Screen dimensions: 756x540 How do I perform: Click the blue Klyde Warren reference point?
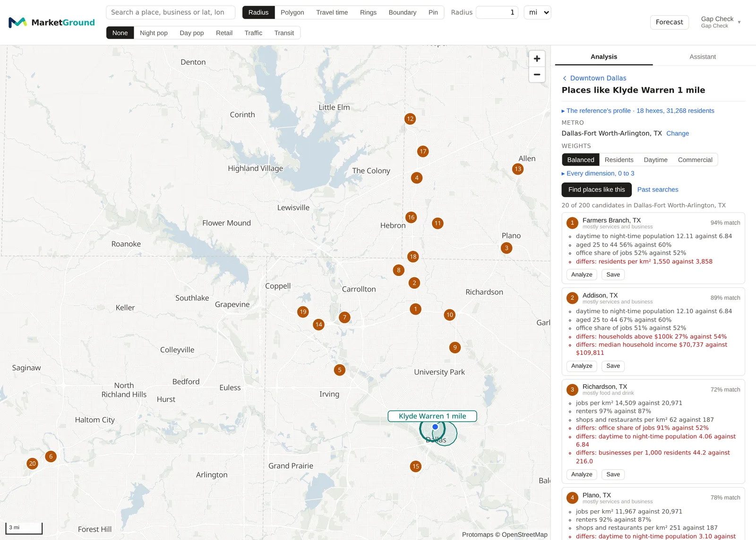coord(435,427)
